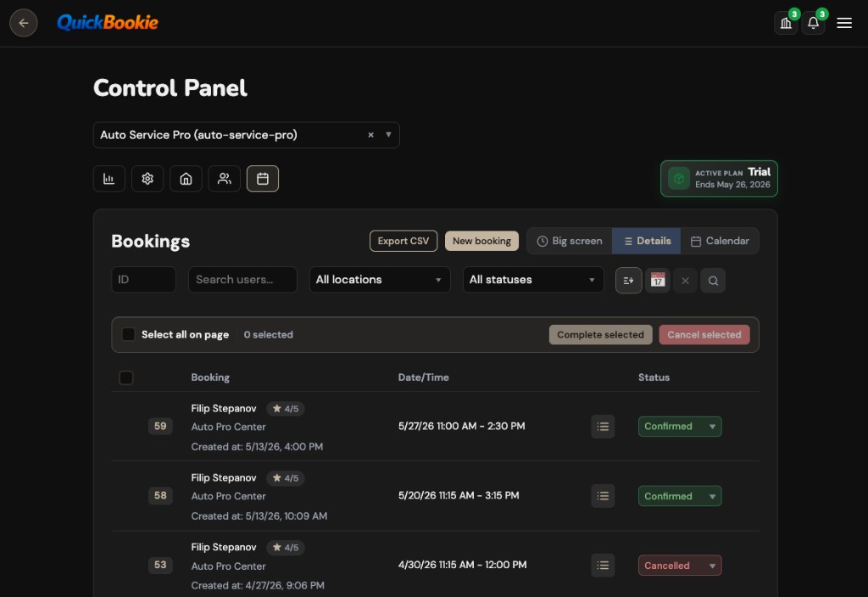The height and width of the screenshot is (597, 868).
Task: Click the Search users field
Action: point(242,280)
